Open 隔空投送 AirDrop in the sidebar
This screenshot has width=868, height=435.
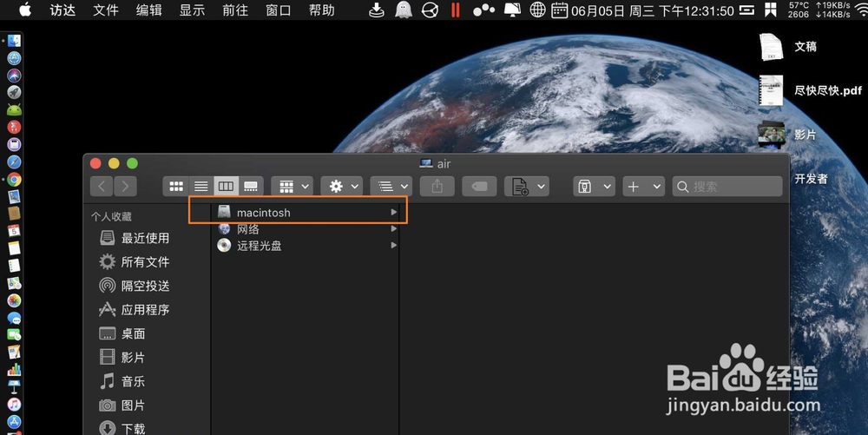[135, 286]
